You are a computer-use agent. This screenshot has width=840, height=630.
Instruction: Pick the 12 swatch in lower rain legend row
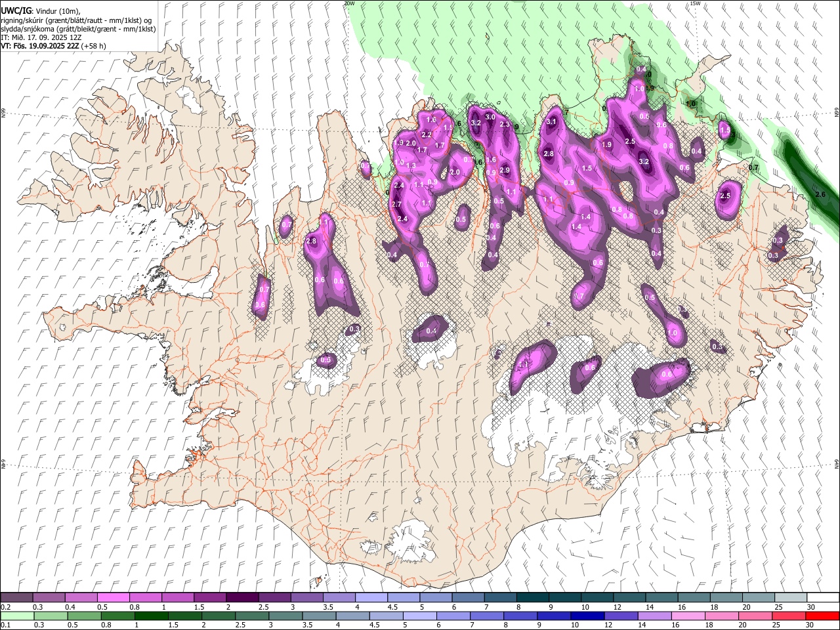621,616
